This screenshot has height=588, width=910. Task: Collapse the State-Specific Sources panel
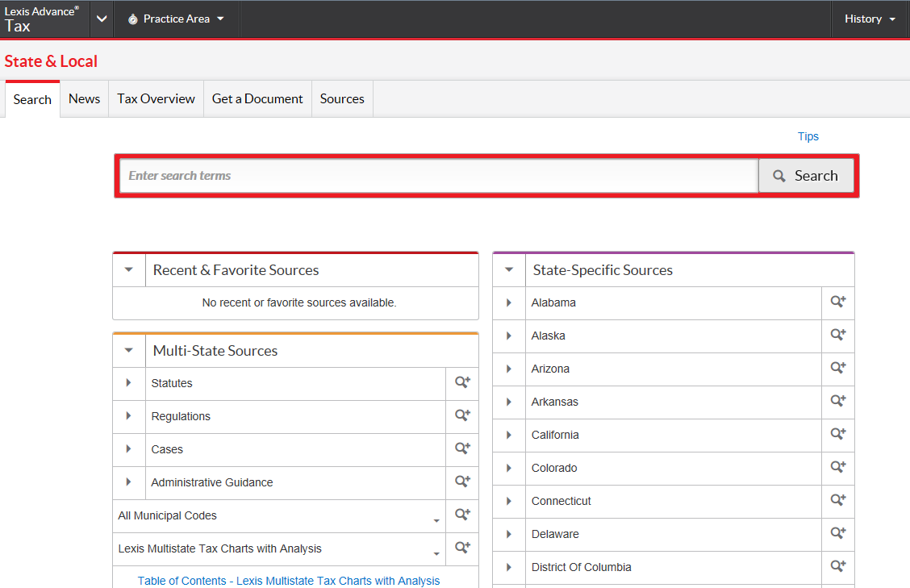pos(509,270)
